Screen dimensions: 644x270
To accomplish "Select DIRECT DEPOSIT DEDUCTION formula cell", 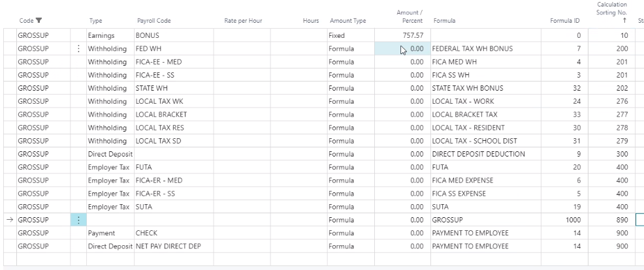I will coord(485,154).
